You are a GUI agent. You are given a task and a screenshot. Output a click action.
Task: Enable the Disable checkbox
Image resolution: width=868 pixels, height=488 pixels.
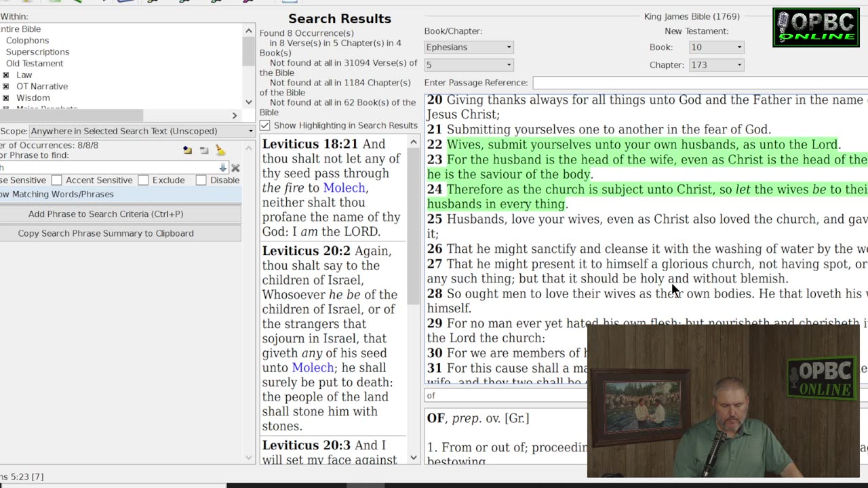(201, 180)
